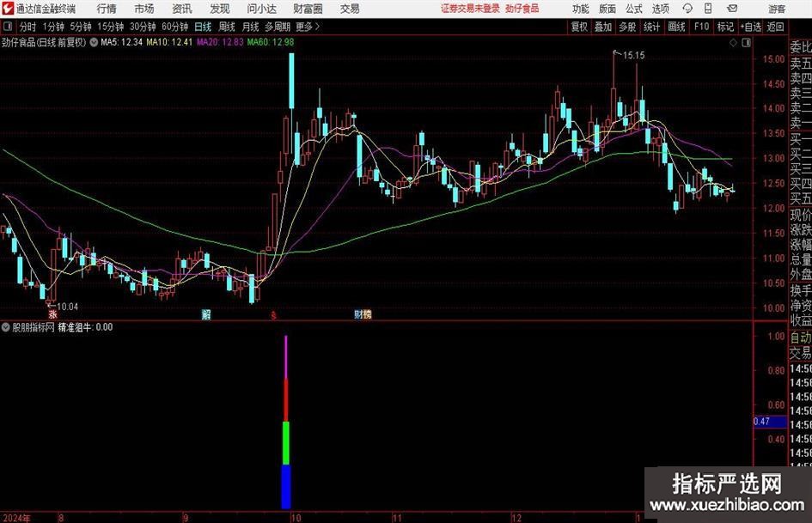Expand the main chart indicator dropdown arrow
This screenshot has width=812, height=523.
coord(94,42)
